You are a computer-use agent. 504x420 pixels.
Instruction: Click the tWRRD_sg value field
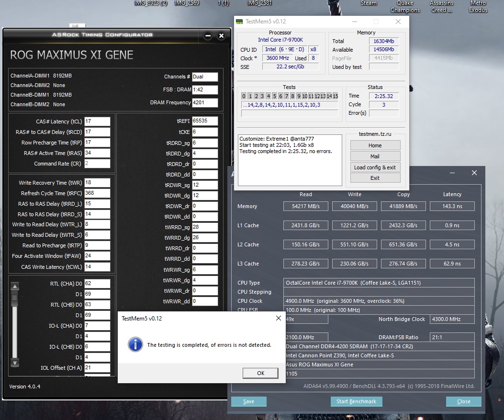(205, 227)
